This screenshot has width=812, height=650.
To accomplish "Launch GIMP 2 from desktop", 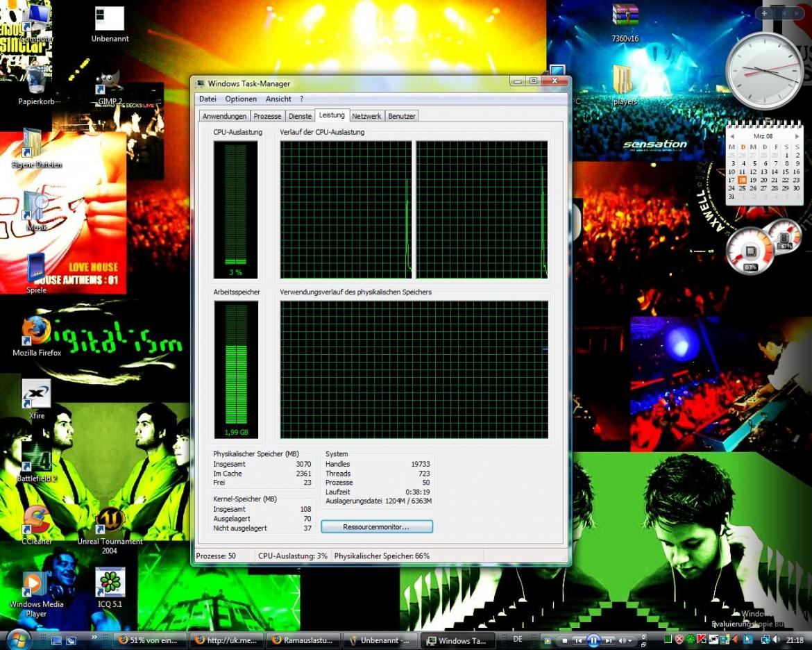I will (110, 87).
